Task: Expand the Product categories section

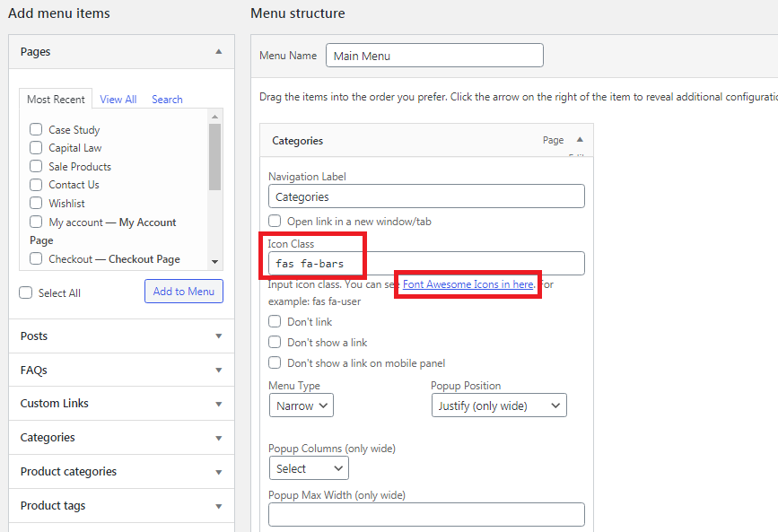Action: coord(218,472)
